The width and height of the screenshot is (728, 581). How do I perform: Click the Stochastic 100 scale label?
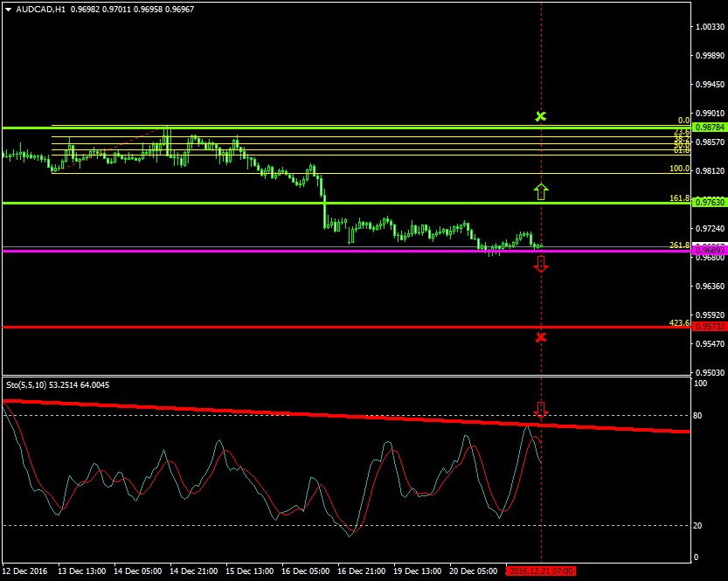click(700, 384)
